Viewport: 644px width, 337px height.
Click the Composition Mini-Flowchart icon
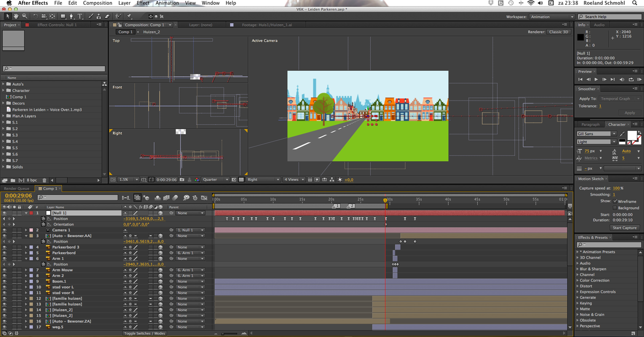point(126,197)
